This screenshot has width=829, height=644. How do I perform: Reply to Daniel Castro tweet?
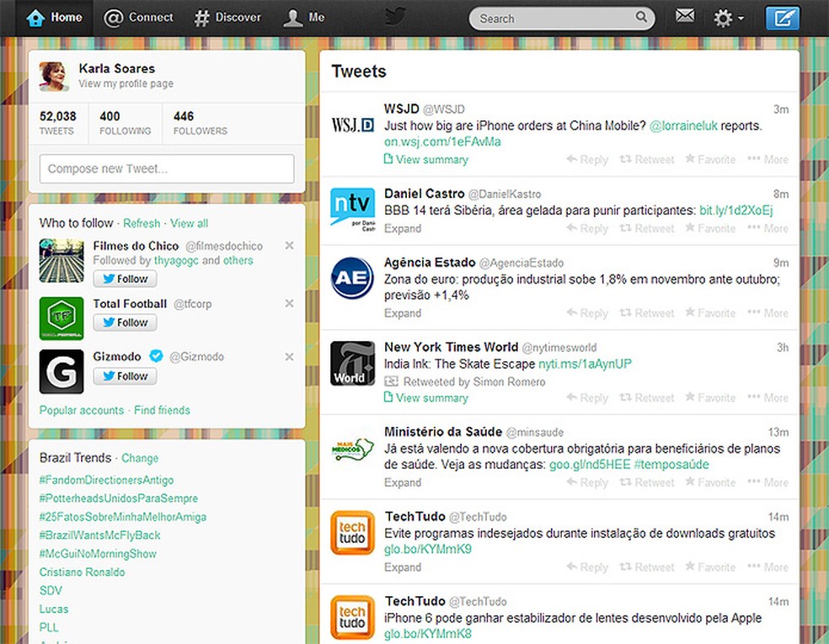click(x=587, y=229)
